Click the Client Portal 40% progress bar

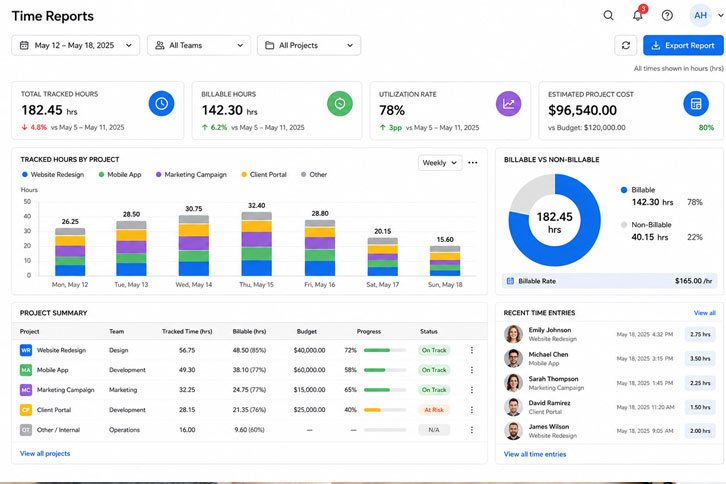(x=385, y=410)
